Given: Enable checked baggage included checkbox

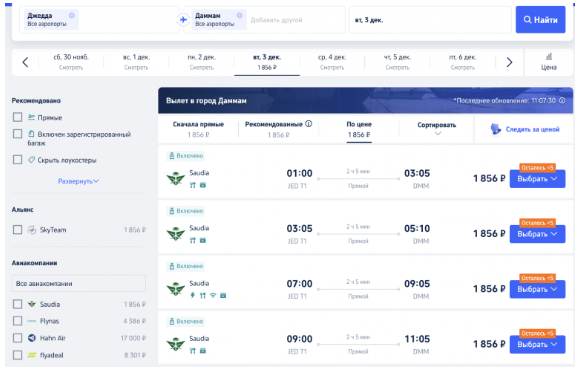Looking at the screenshot, I should pyautogui.click(x=17, y=134).
